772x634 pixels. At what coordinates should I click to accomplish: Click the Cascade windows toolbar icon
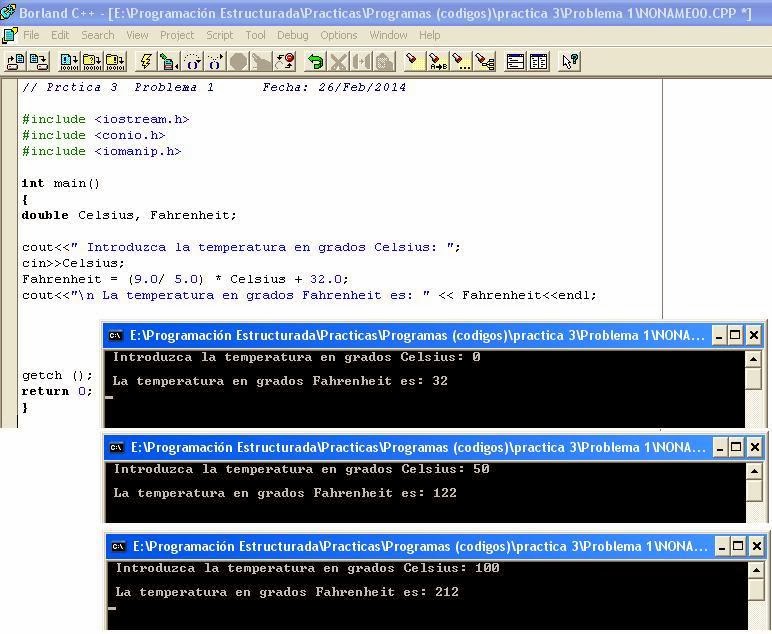tap(515, 62)
